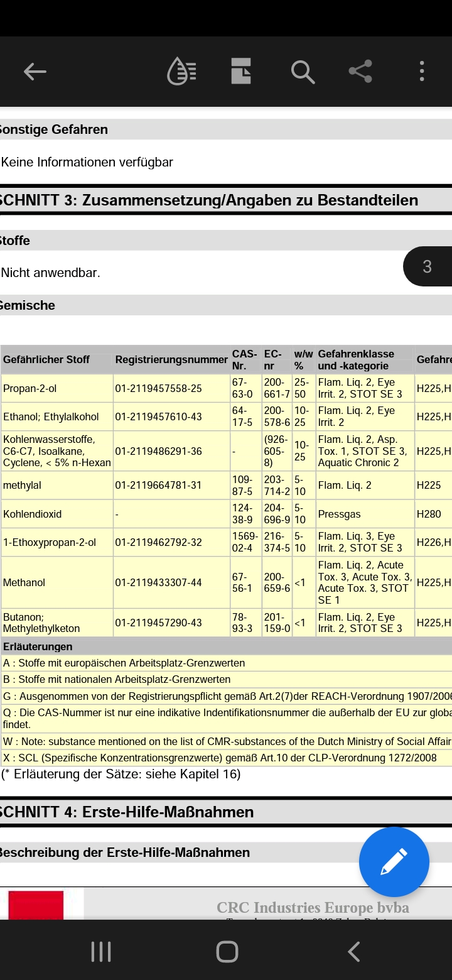Select CAS number 64-17-5
The image size is (452, 980).
point(242,416)
